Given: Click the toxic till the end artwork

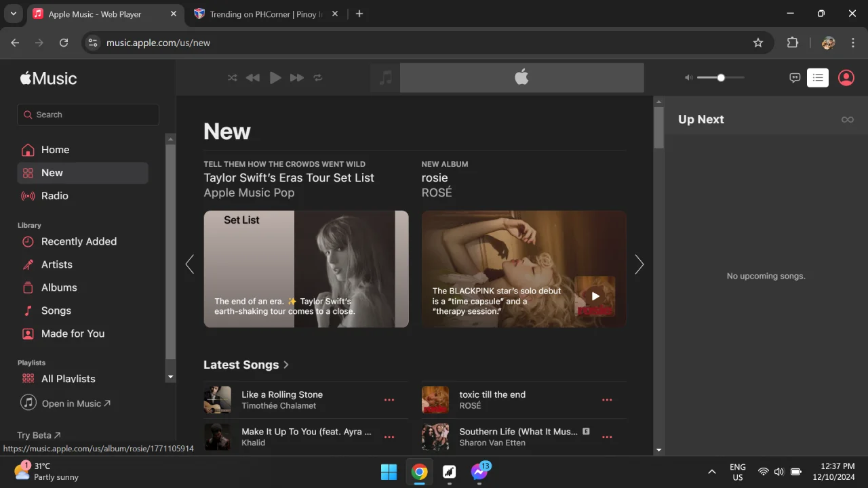Looking at the screenshot, I should point(435,400).
